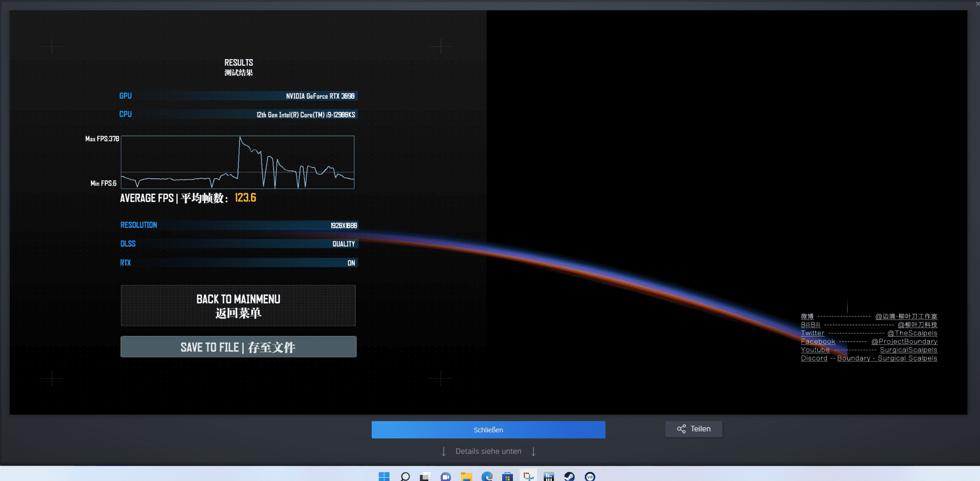Screen dimensions: 980x481
Task: Launch Microsoft Edge from the taskbar
Action: pyautogui.click(x=487, y=476)
